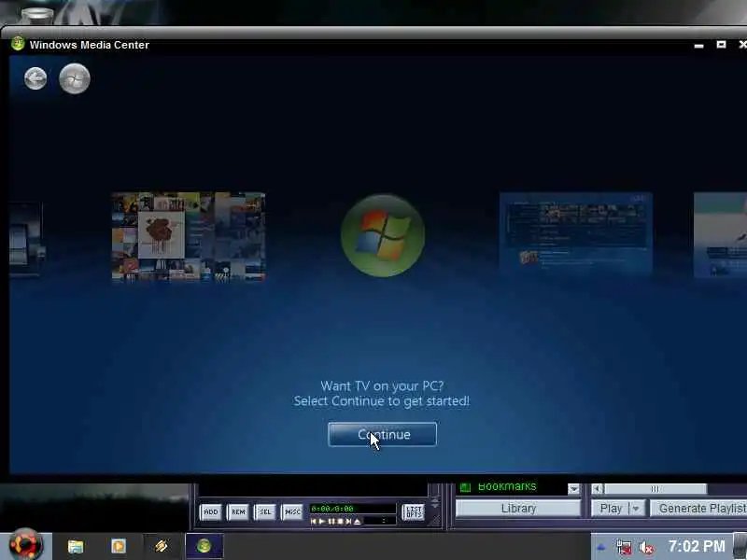
Task: Click the large green Windows logo orb
Action: (383, 235)
